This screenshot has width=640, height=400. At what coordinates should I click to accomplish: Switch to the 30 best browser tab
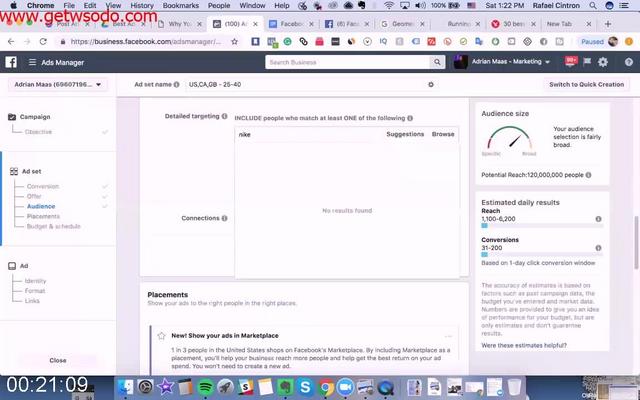(x=513, y=24)
